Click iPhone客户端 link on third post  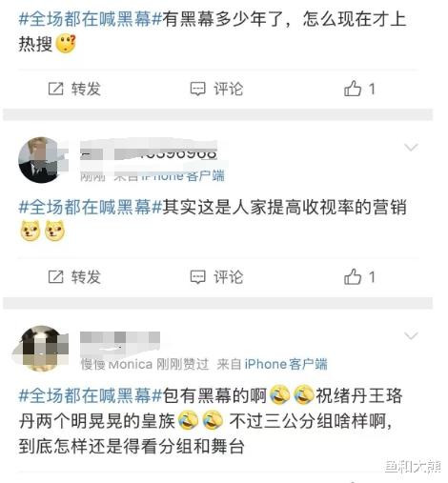click(x=286, y=364)
